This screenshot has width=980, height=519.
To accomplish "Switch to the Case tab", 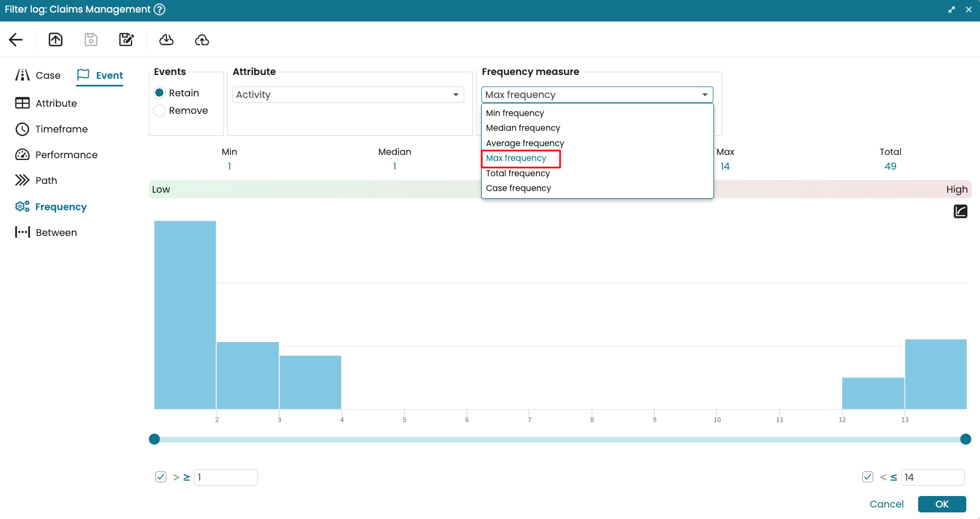I will tap(38, 76).
